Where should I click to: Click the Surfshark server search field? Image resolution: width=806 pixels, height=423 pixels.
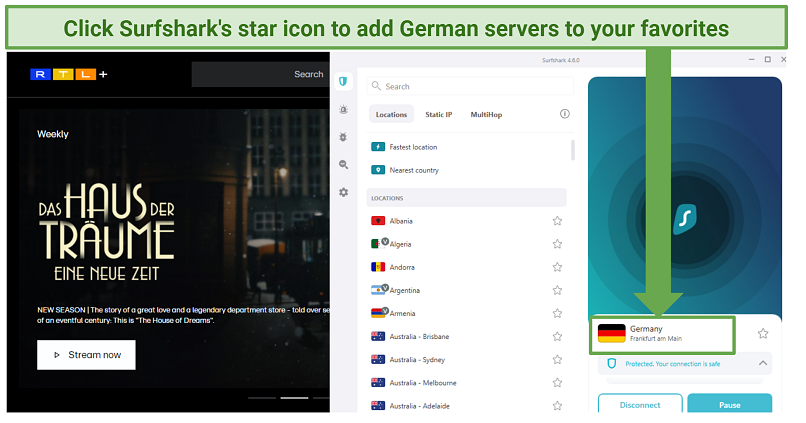(470, 86)
